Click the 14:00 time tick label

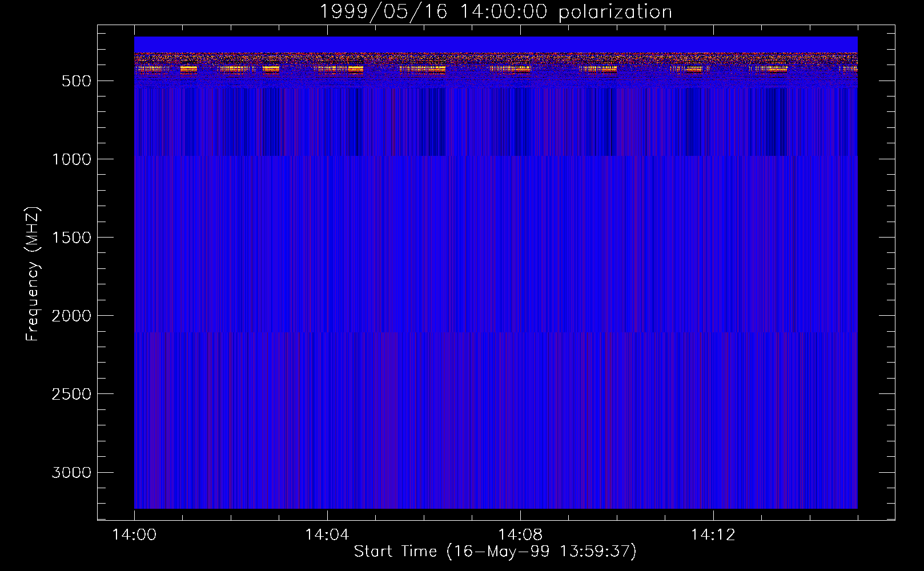coord(134,535)
